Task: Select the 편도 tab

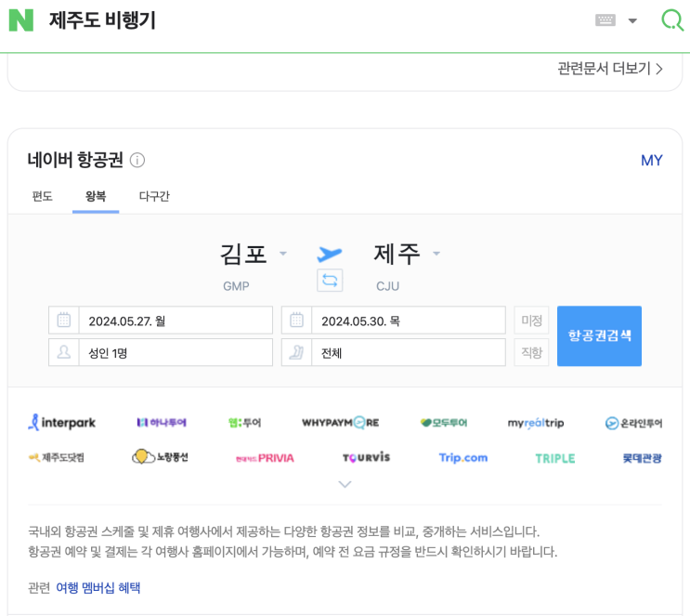Action: click(x=42, y=196)
